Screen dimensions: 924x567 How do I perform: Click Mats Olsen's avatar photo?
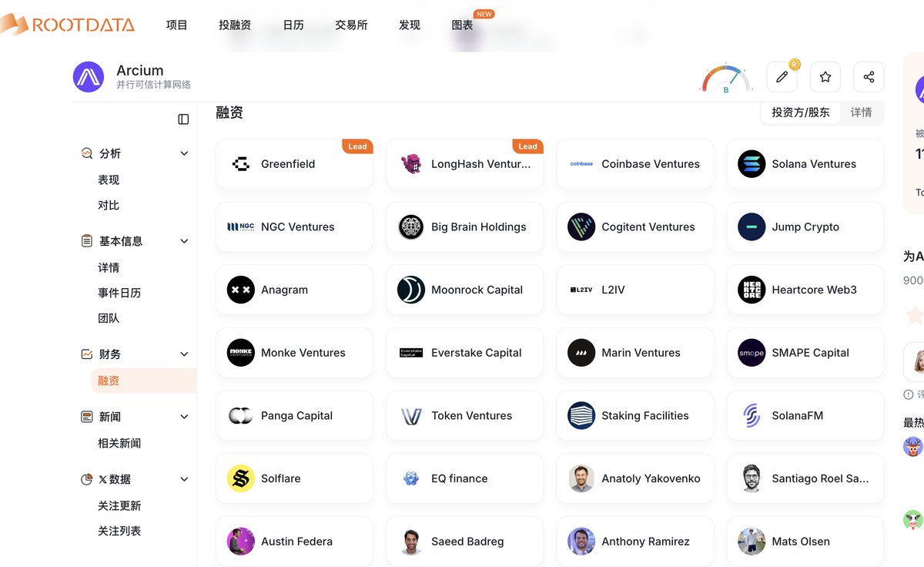752,542
